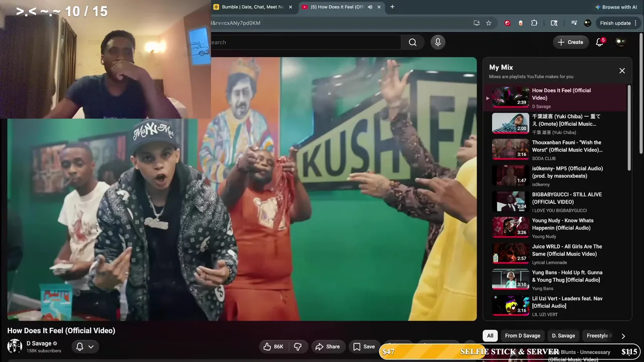The width and height of the screenshot is (644, 362).
Task: Open the Chrome three-dot menu
Action: pos(635,23)
